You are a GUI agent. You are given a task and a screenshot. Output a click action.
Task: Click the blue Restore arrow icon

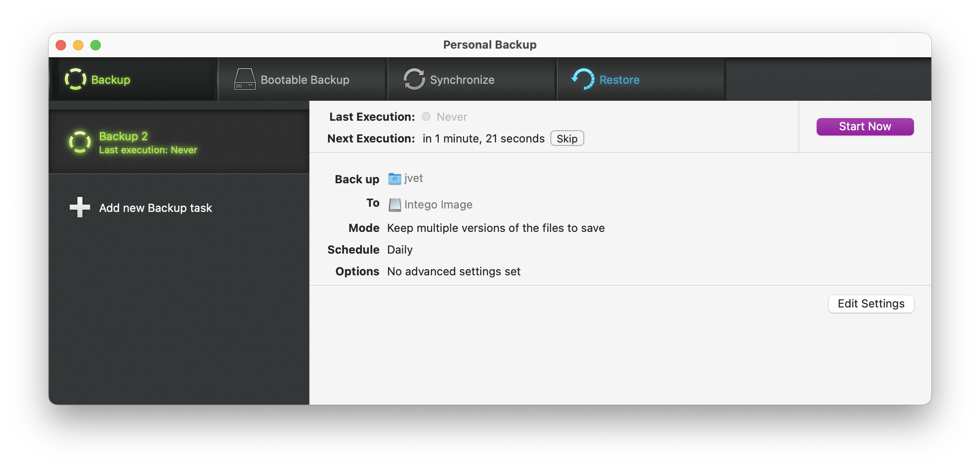point(583,79)
